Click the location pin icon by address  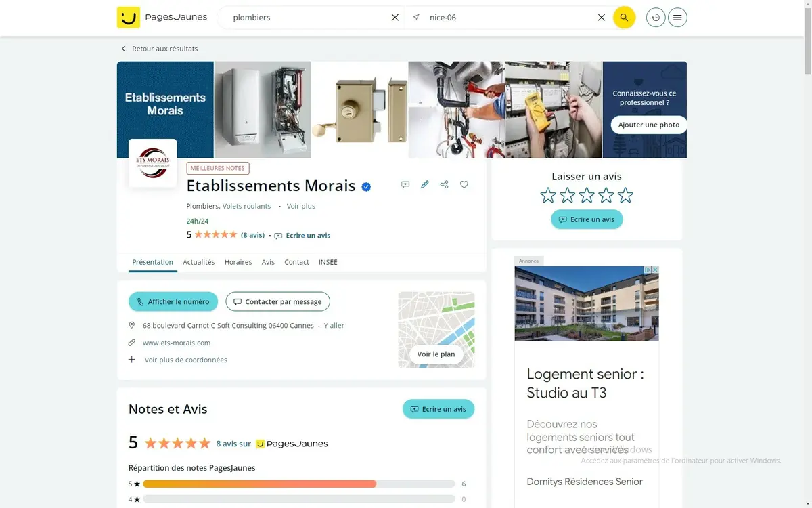click(x=132, y=325)
